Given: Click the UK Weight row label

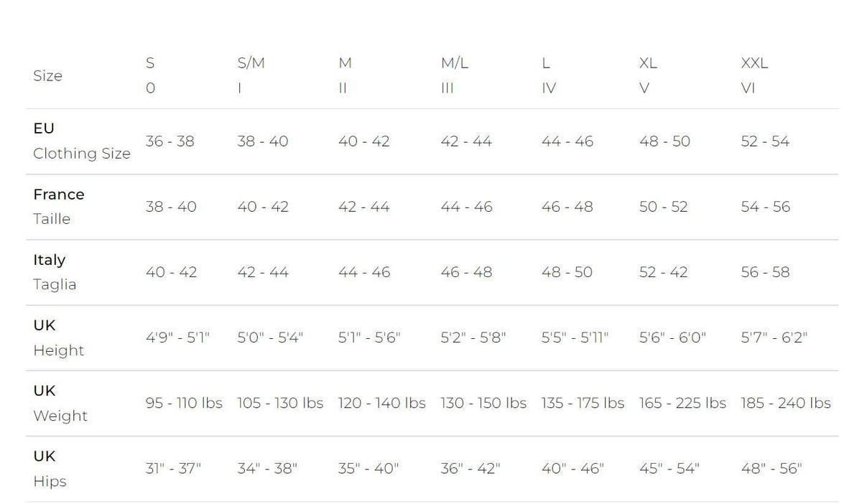Looking at the screenshot, I should (x=60, y=403).
